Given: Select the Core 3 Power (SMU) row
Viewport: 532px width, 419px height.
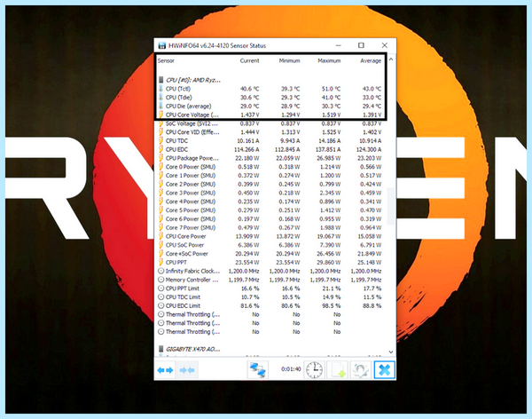Looking at the screenshot, I should (270, 193).
